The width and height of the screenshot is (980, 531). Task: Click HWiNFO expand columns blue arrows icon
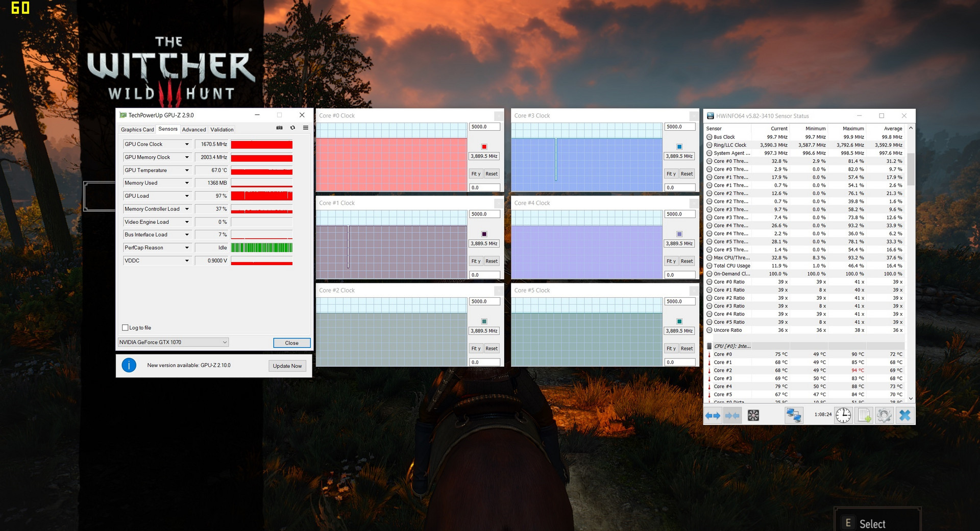click(713, 416)
